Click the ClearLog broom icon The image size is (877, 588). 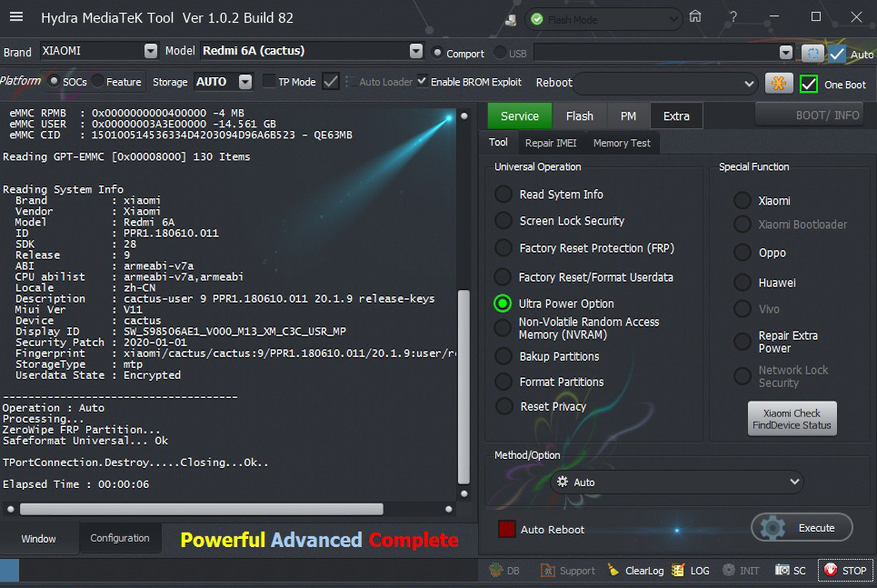pyautogui.click(x=613, y=570)
